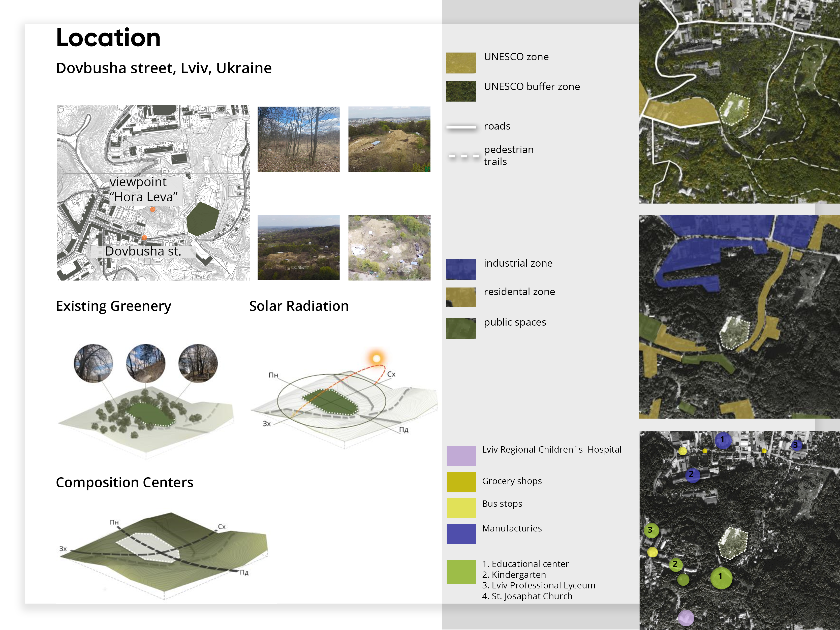The image size is (840, 630).
Task: Click the large green marker numbered 1
Action: coord(721,578)
